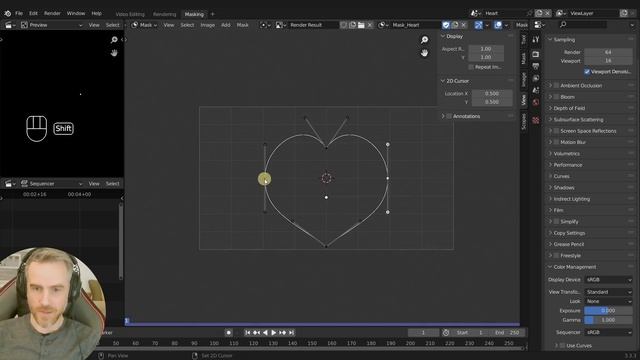
Task: Open the Scene properties tab icon
Action: (x=536, y=90)
